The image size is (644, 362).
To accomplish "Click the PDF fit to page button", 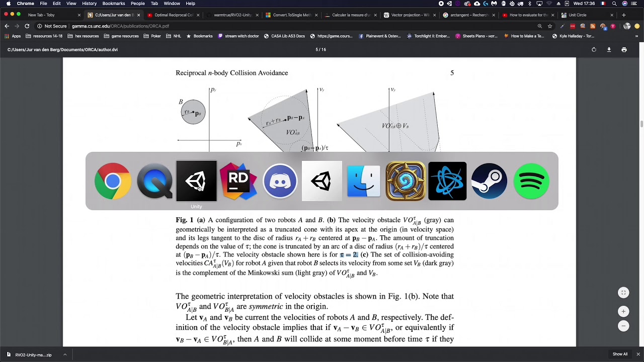I will click(x=623, y=293).
